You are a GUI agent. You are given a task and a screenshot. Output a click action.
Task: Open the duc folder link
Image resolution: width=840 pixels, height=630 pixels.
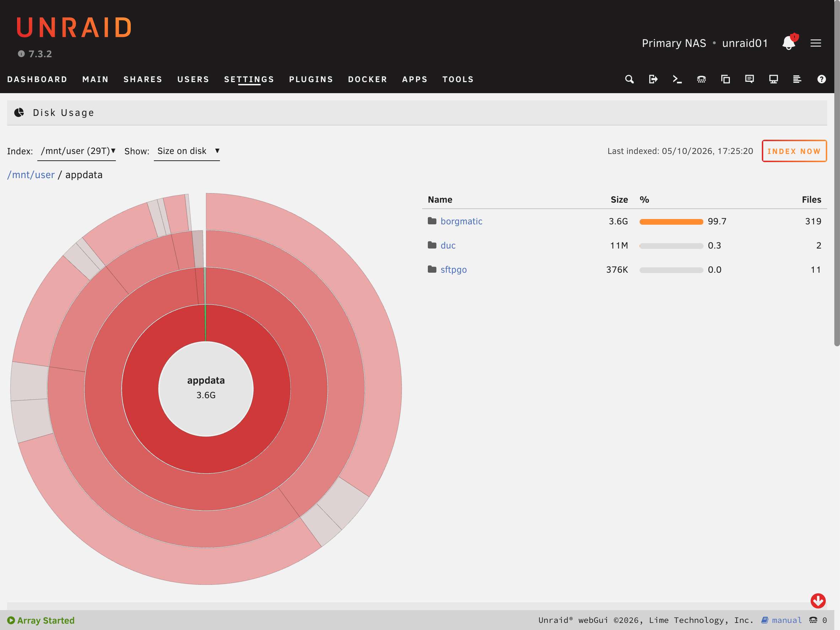[448, 245]
